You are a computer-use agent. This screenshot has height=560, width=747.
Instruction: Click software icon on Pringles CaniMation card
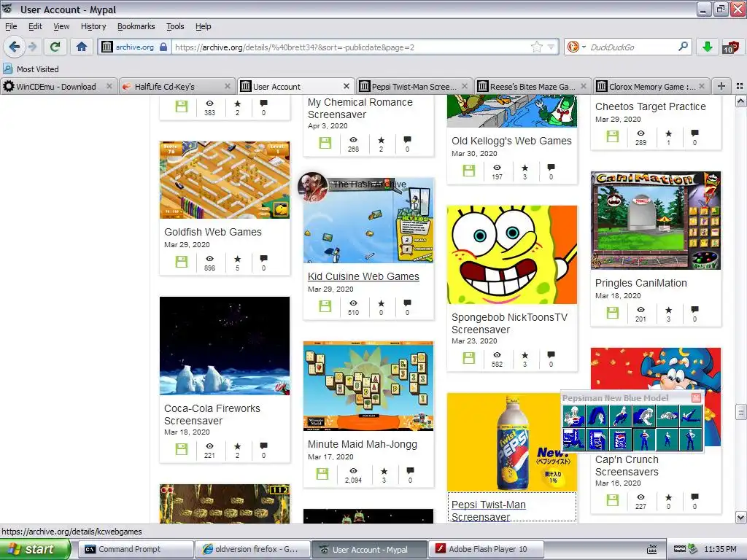click(612, 312)
